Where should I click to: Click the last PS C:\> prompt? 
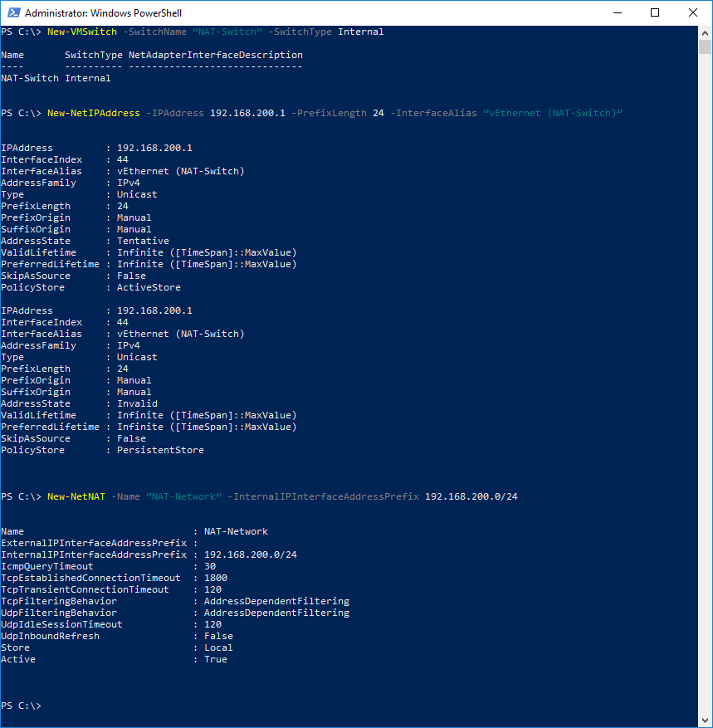[21, 706]
